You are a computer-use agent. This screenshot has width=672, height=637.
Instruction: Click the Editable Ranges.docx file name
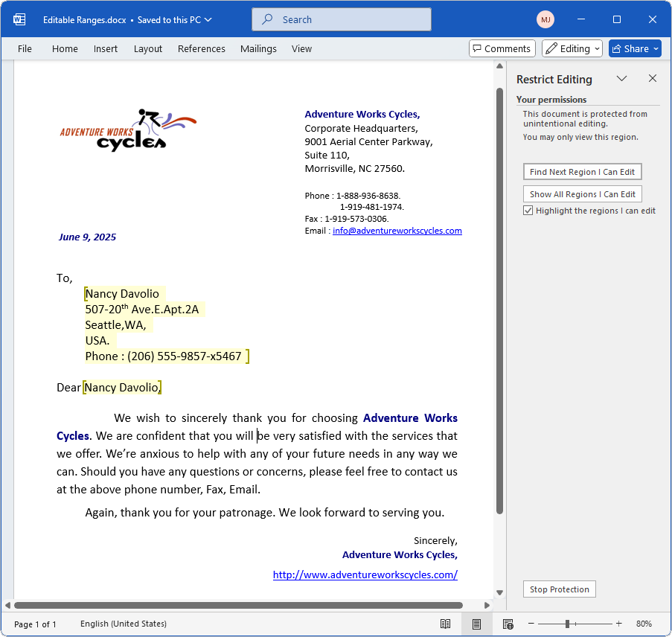point(84,20)
